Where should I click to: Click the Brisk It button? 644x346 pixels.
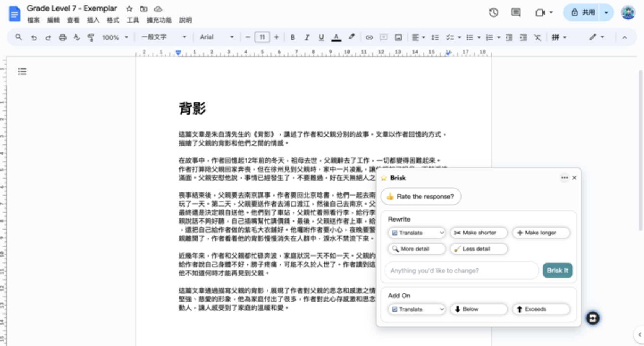point(558,270)
